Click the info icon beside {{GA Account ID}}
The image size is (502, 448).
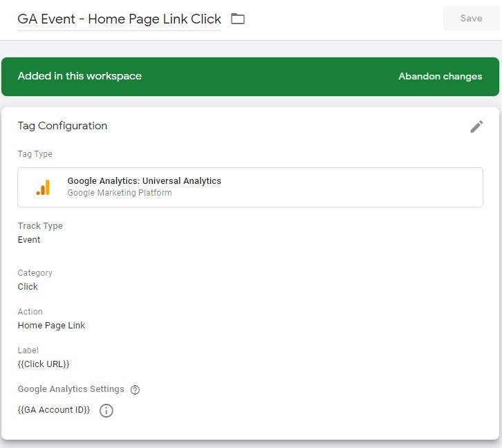106,411
